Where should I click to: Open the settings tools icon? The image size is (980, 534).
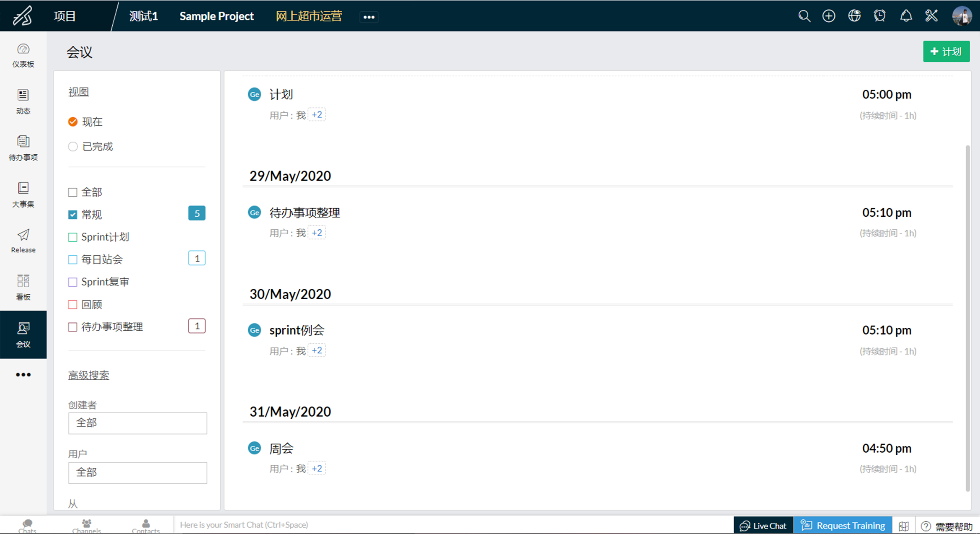pos(931,16)
